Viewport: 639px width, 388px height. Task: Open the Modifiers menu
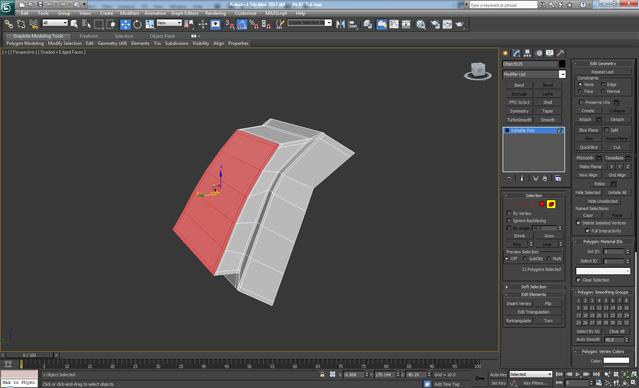point(130,13)
